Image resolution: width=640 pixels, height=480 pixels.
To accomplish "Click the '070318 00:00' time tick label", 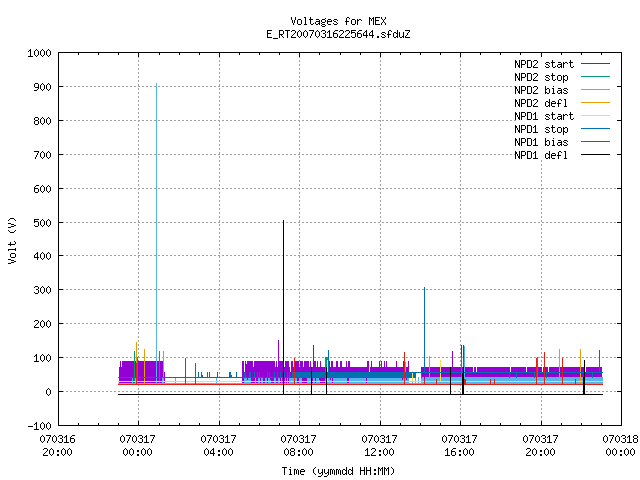I will tap(620, 446).
